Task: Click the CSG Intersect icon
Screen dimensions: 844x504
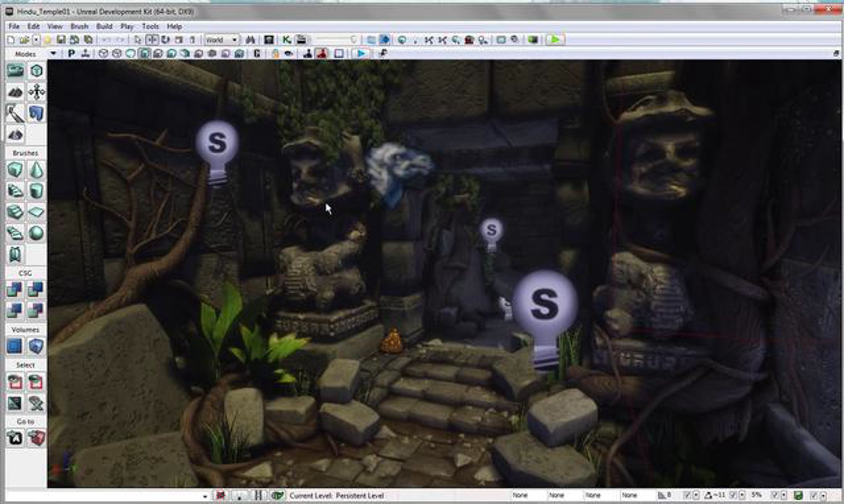Action: click(x=15, y=311)
